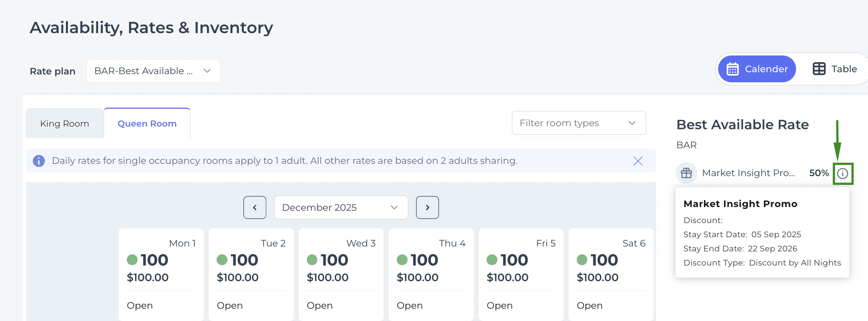Open the December 2025 month selector
Image resolution: width=868 pixels, height=321 pixels.
(341, 207)
